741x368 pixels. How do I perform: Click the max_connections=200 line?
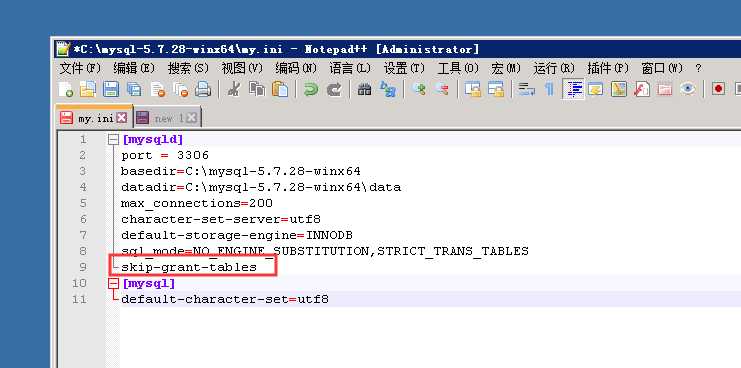pos(197,203)
